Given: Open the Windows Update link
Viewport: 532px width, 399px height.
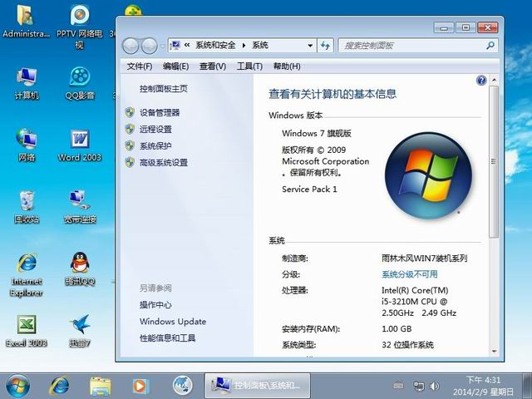Looking at the screenshot, I should (173, 322).
